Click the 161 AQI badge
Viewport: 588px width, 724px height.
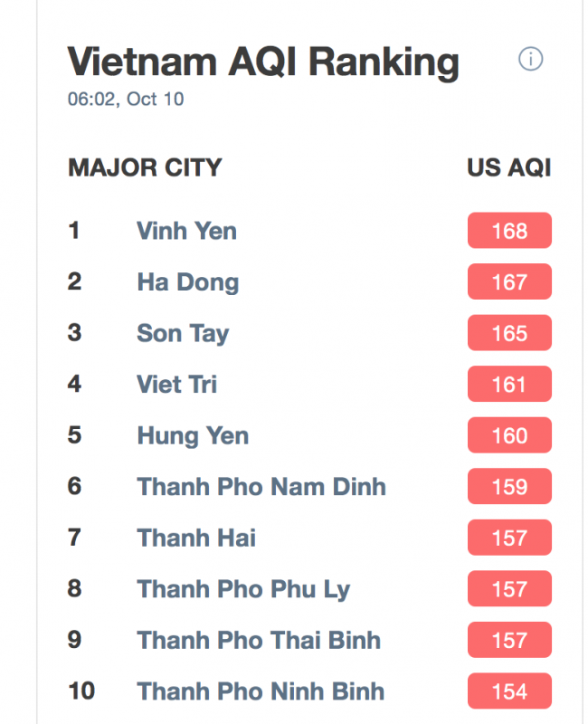509,384
